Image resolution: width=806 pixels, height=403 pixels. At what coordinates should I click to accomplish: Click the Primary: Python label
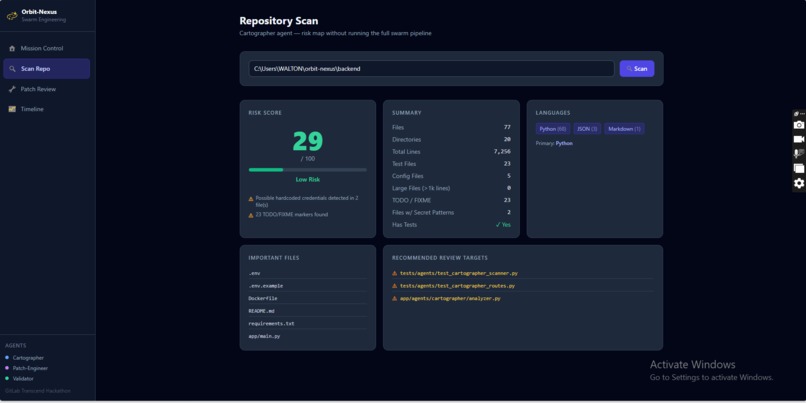tap(554, 143)
